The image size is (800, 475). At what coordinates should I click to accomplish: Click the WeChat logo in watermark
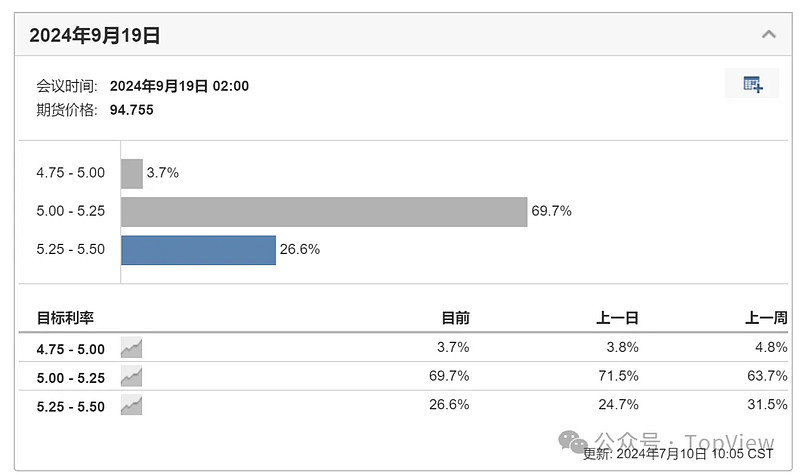click(x=573, y=441)
